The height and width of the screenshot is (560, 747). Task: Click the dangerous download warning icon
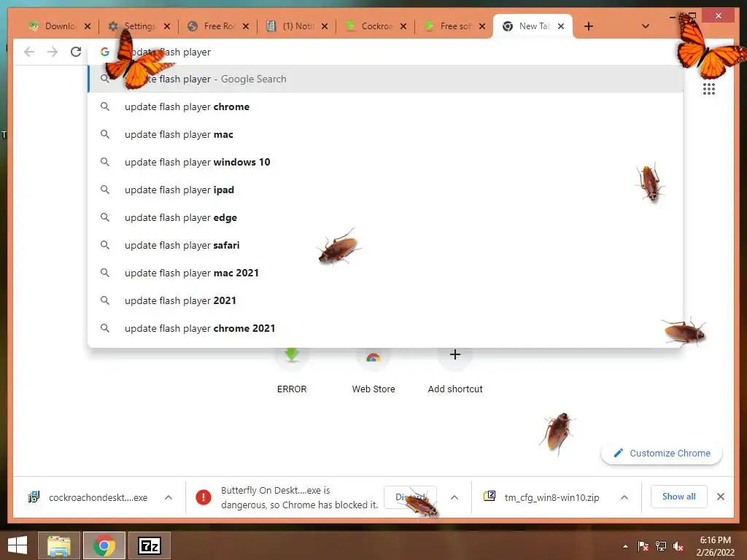(x=204, y=497)
